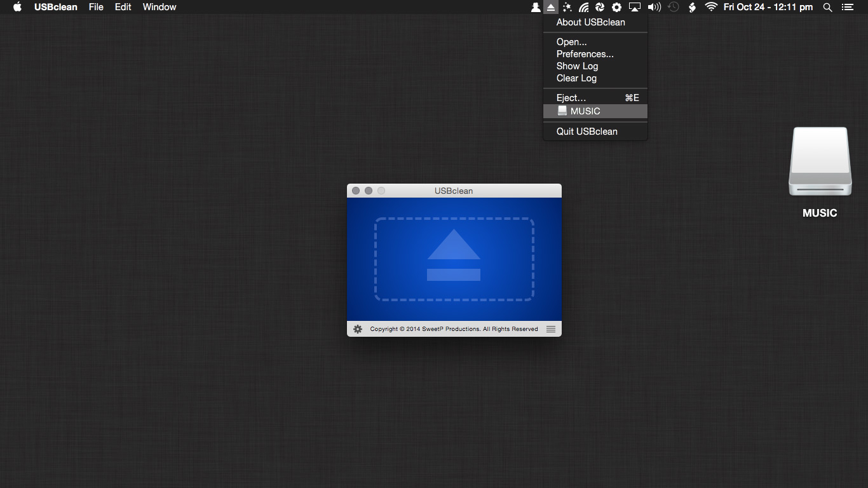Open the Apple menu
Image resolution: width=868 pixels, height=488 pixels.
coord(17,7)
